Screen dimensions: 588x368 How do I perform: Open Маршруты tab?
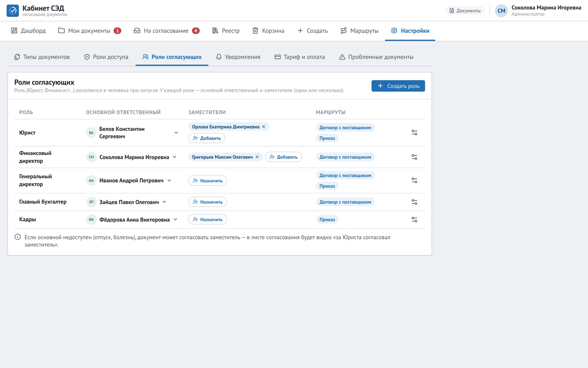click(359, 31)
